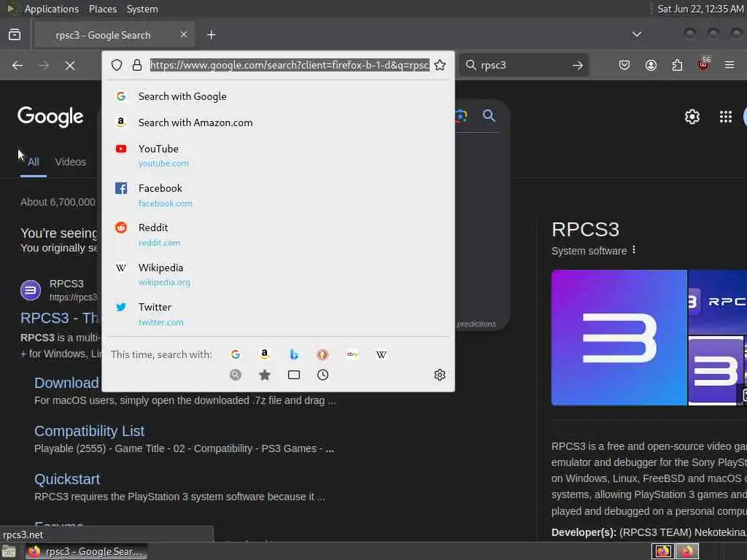Search this time with Bing icon
This screenshot has height=560, width=747.
[x=294, y=354]
